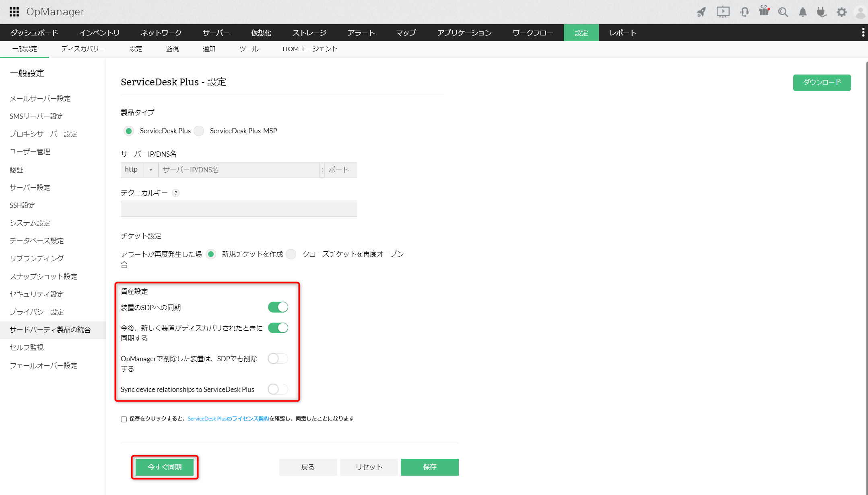Open the user profile avatar icon
Viewport: 868px width, 495px height.
tap(860, 12)
